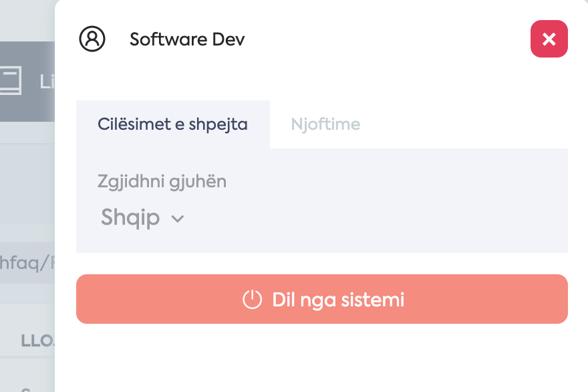Click the Shqip selected language text
This screenshot has height=392, width=588.
130,217
